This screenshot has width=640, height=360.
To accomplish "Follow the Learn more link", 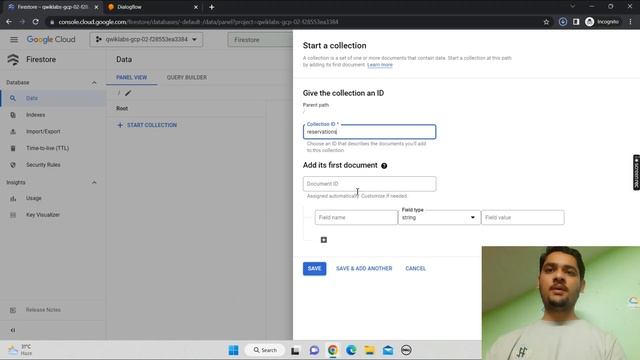I will (x=380, y=65).
